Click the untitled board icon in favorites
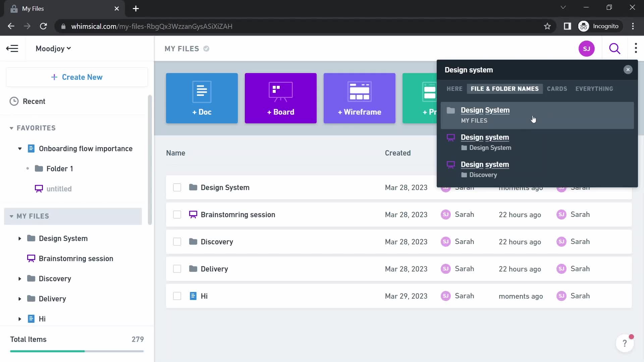 tap(39, 189)
